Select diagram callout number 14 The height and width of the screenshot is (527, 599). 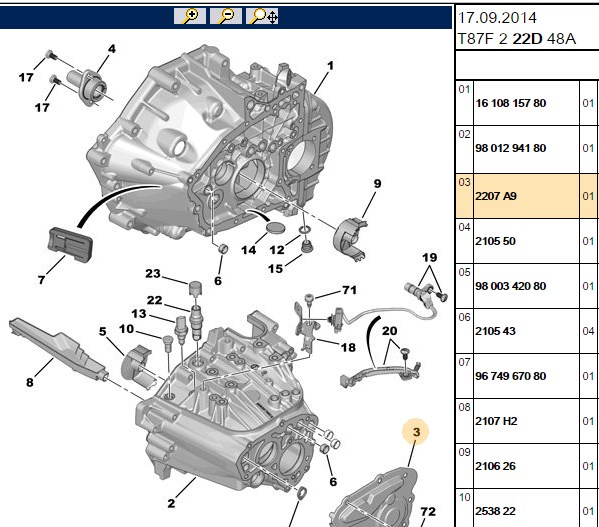click(248, 250)
